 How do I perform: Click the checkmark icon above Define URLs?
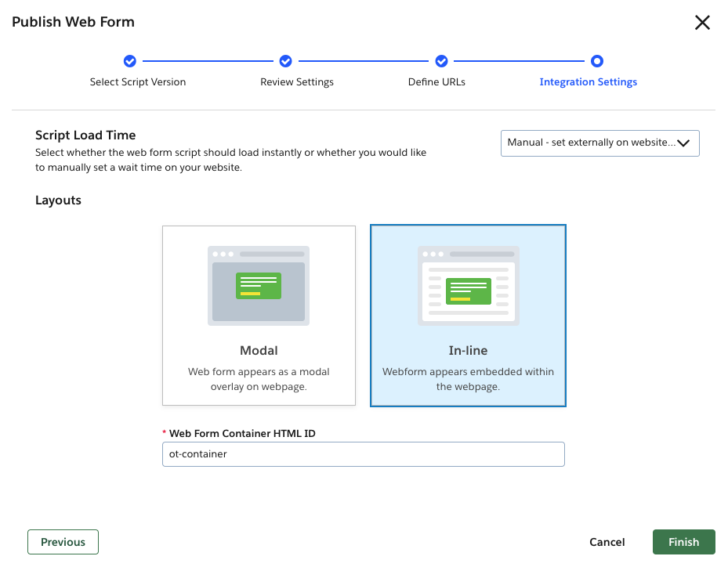[x=441, y=61]
